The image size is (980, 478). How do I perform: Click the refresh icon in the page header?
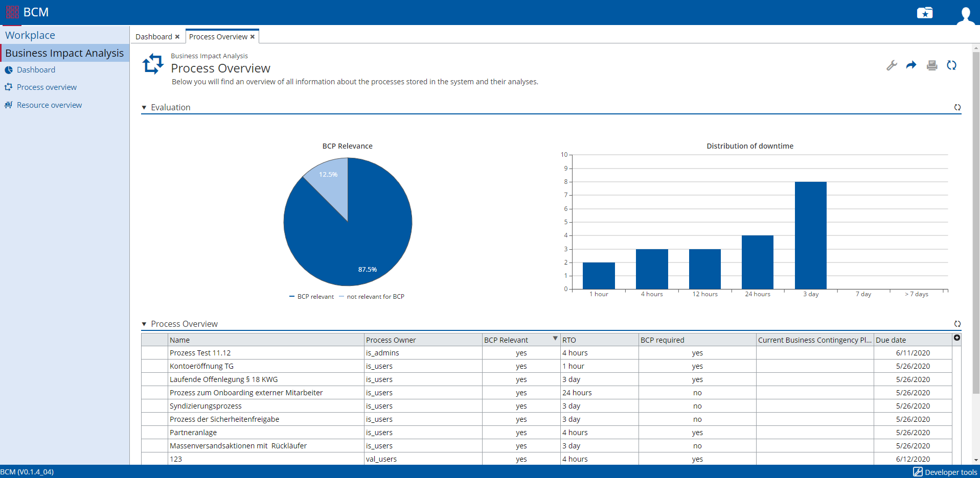(x=951, y=65)
